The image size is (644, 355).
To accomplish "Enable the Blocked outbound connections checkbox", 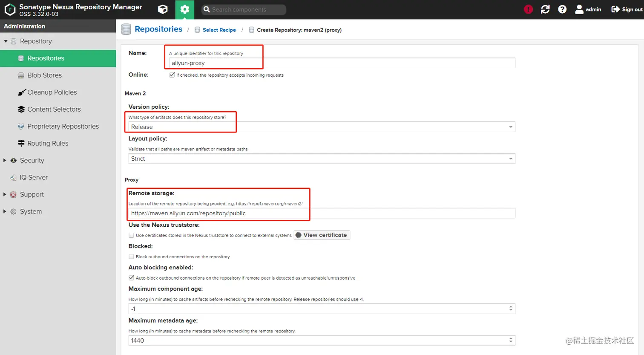I will click(x=131, y=257).
